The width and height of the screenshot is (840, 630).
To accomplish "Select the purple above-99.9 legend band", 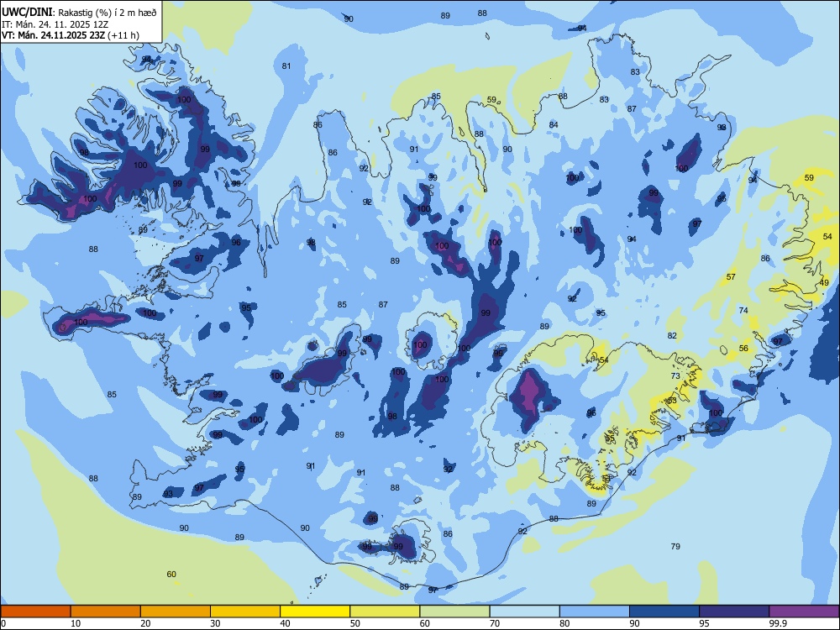I will (x=804, y=612).
